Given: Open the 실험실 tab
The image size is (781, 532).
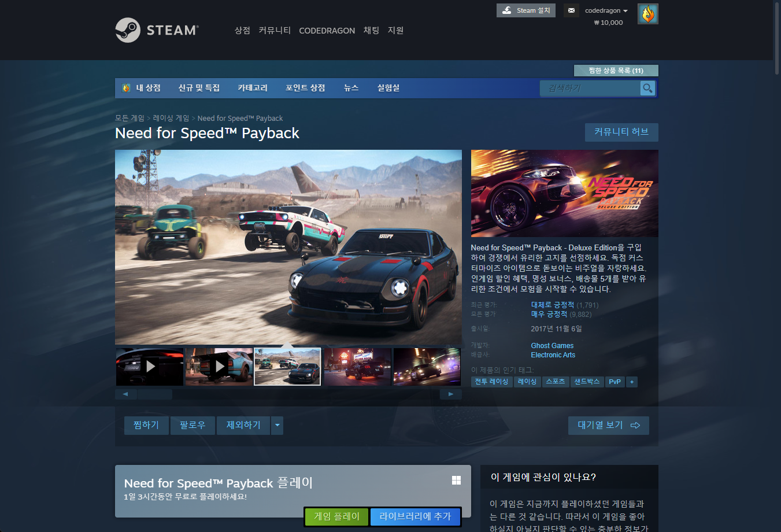Looking at the screenshot, I should [388, 88].
